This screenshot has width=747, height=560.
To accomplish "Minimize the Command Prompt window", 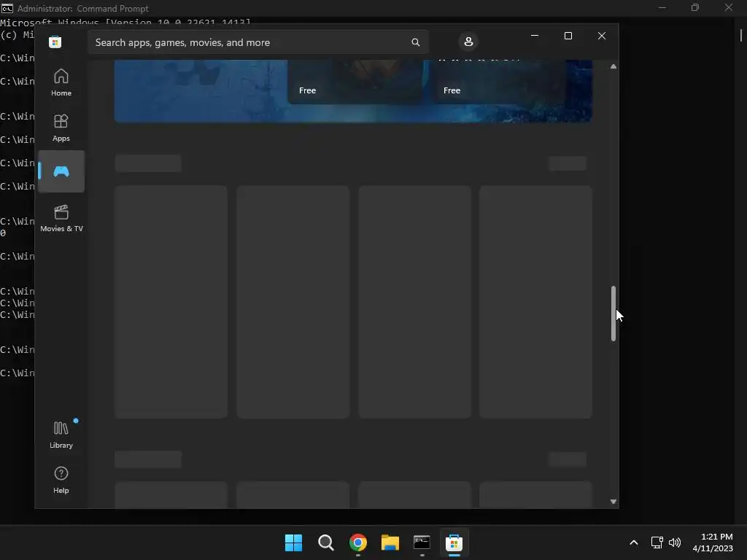I will [x=662, y=7].
